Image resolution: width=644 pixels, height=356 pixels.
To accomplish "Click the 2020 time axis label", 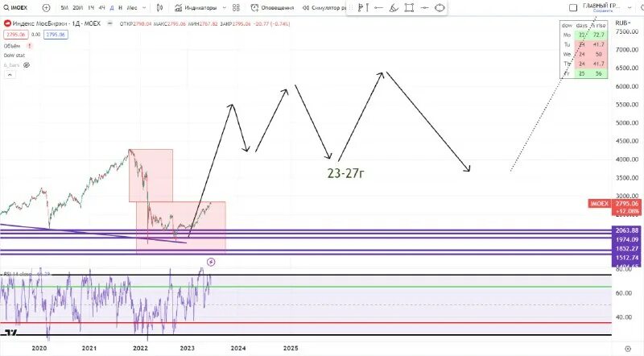I will tap(39, 348).
